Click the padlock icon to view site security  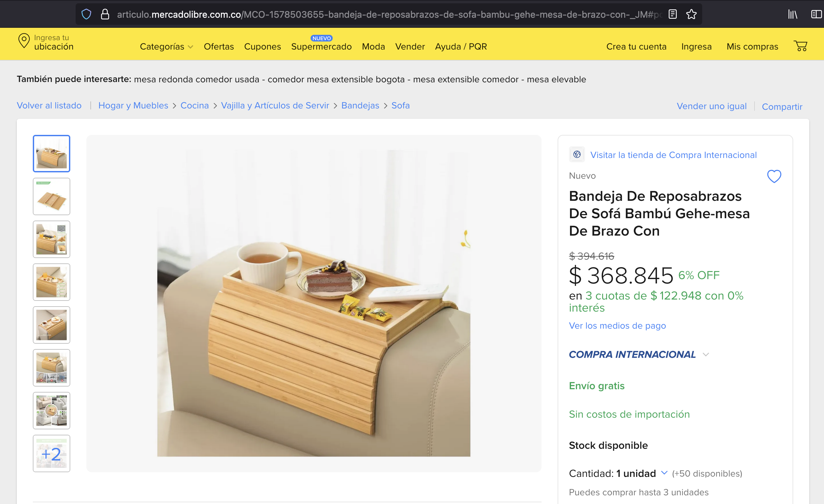tap(105, 14)
